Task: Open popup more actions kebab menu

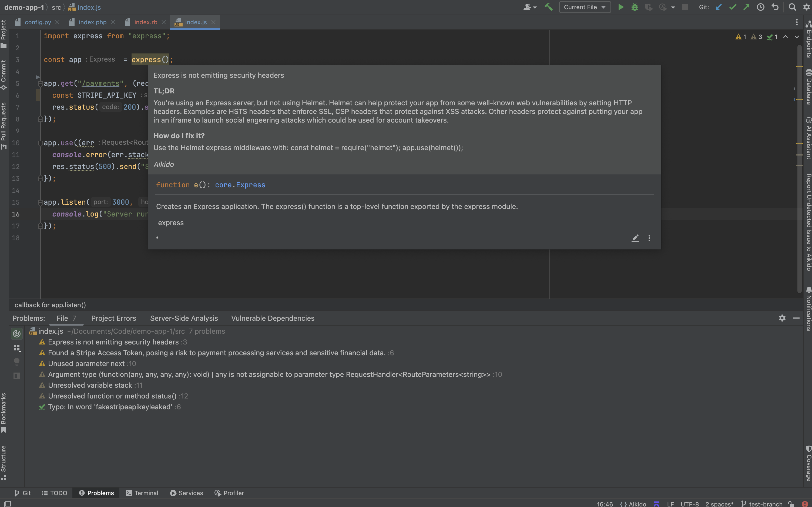Action: (649, 238)
